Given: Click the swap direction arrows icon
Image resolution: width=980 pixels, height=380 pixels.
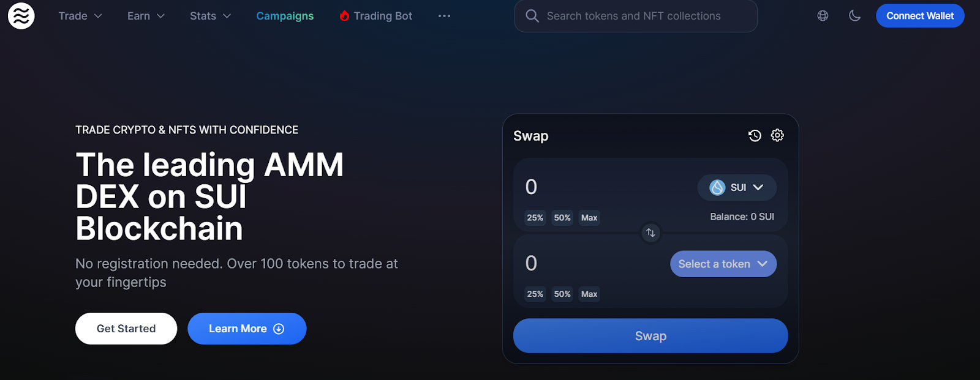Looking at the screenshot, I should 650,233.
